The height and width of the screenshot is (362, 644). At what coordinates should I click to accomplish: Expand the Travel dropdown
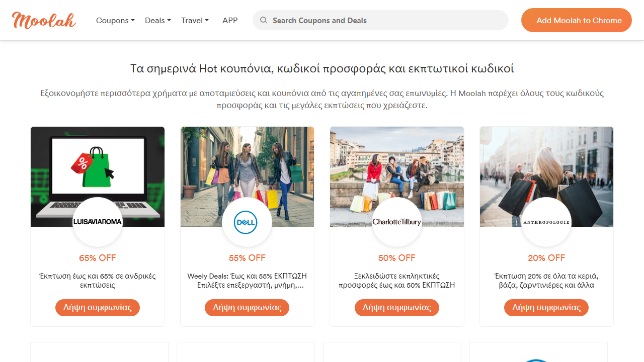tap(195, 20)
